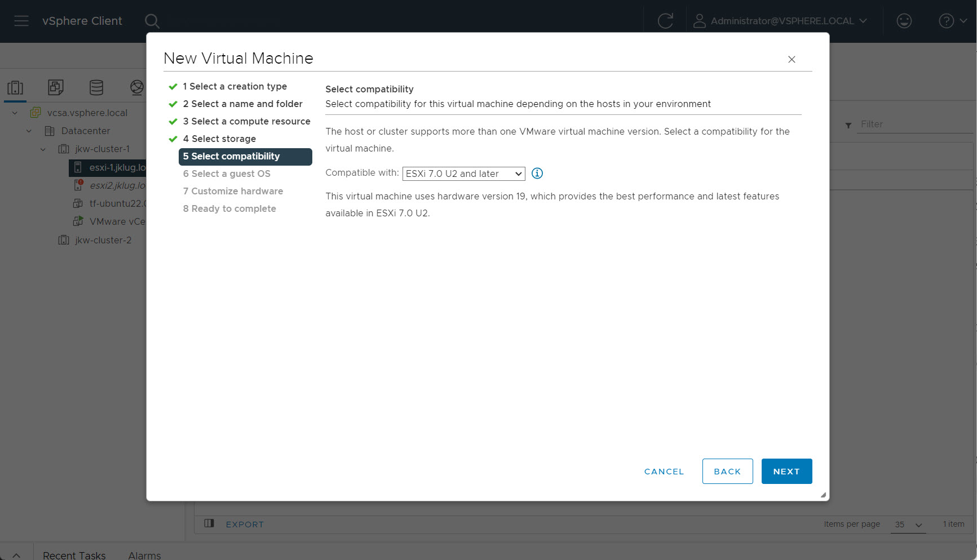This screenshot has height=560, width=977.
Task: Go to step 4 Select storage
Action: click(x=223, y=139)
